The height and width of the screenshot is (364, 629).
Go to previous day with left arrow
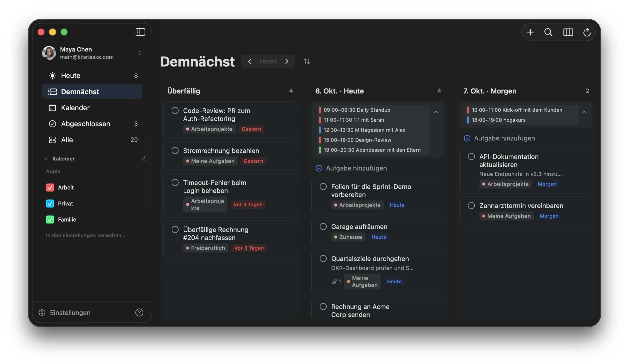[x=249, y=61]
